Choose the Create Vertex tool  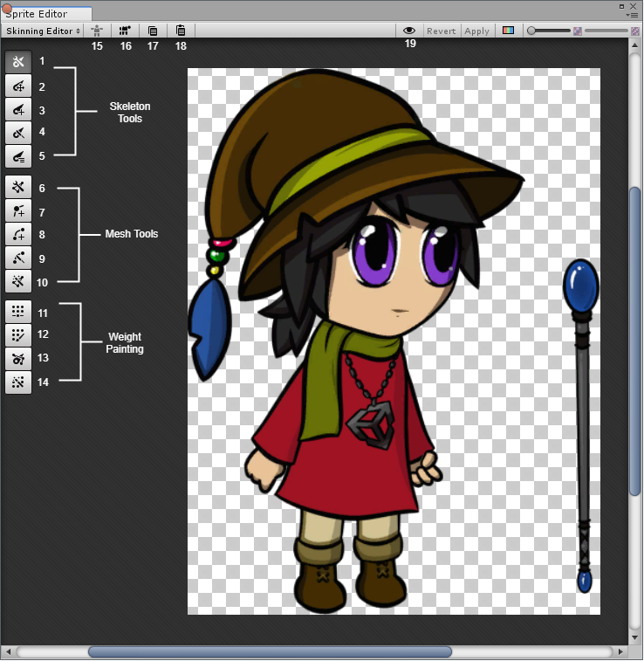(x=17, y=210)
